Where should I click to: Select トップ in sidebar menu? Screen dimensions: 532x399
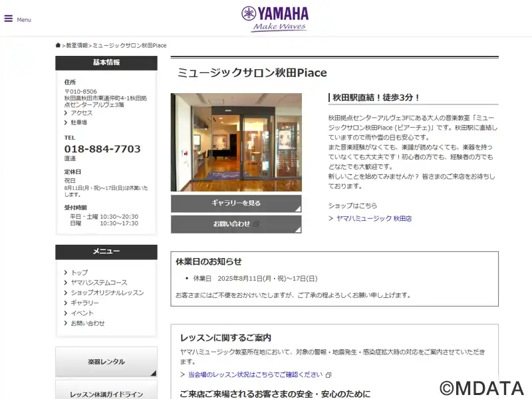(x=79, y=272)
